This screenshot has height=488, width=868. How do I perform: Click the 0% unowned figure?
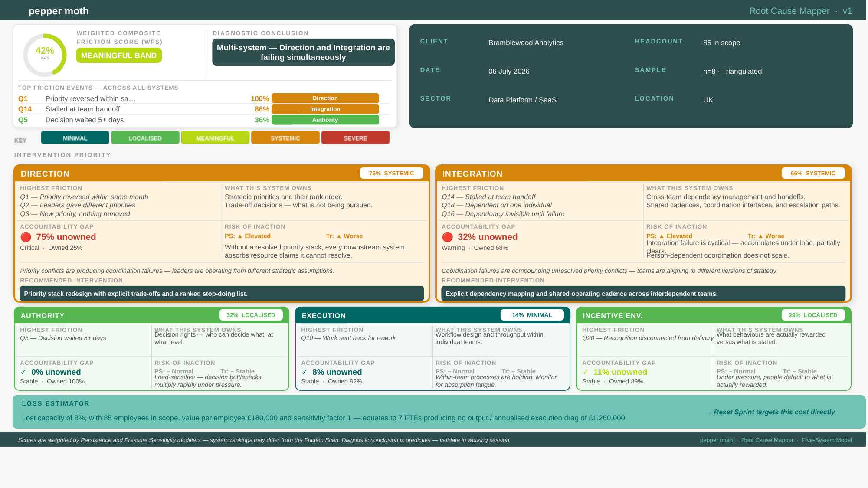tap(56, 372)
